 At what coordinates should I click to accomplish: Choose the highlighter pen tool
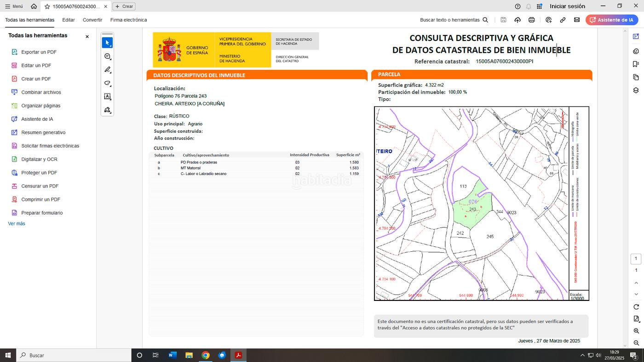107,70
